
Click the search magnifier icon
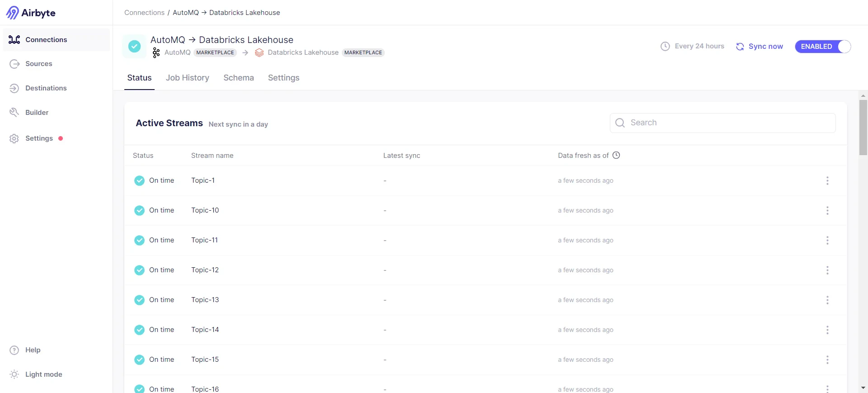(620, 123)
